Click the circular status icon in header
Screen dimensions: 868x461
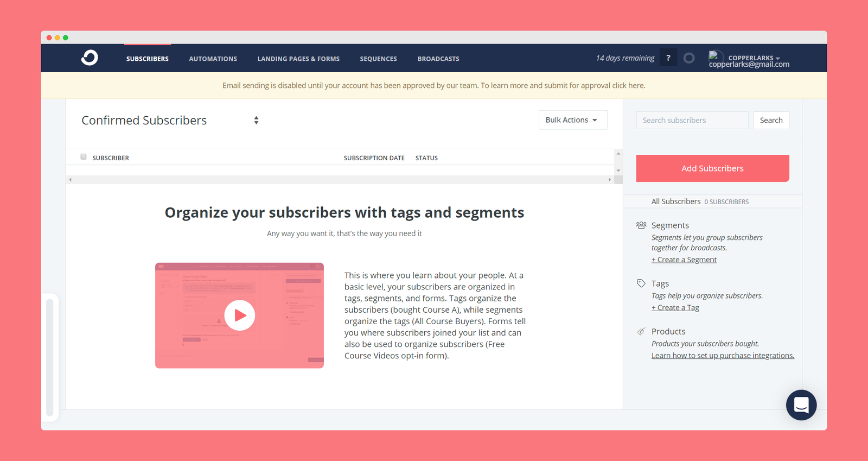tap(689, 58)
